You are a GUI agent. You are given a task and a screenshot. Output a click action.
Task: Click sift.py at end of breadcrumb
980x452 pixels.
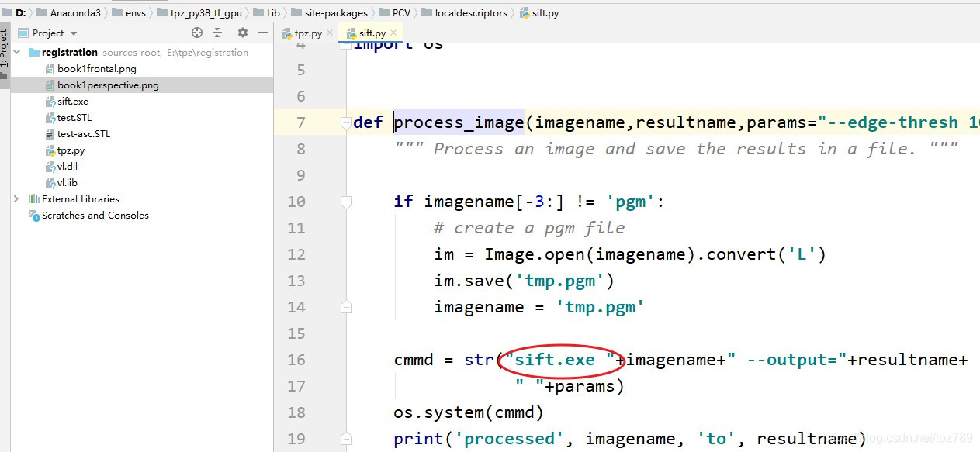click(x=538, y=13)
